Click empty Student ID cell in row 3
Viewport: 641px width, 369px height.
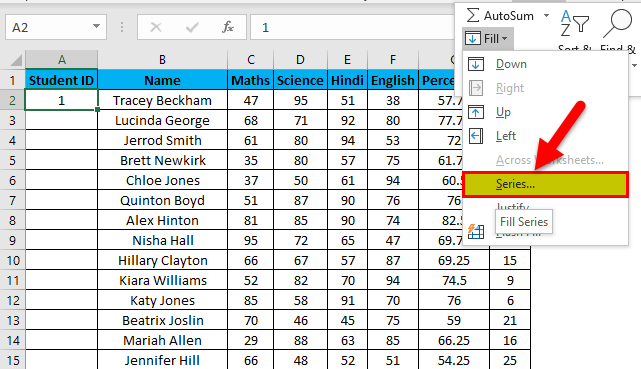(x=62, y=120)
